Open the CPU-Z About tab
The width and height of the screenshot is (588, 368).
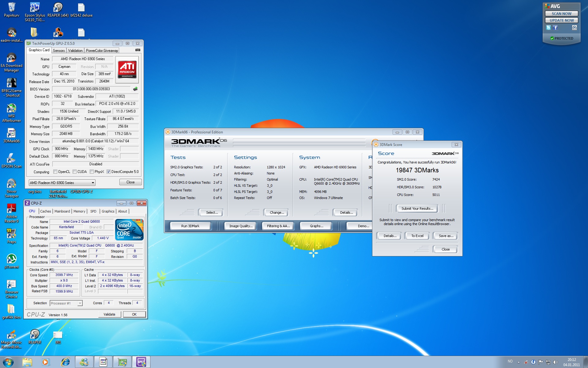[123, 211]
